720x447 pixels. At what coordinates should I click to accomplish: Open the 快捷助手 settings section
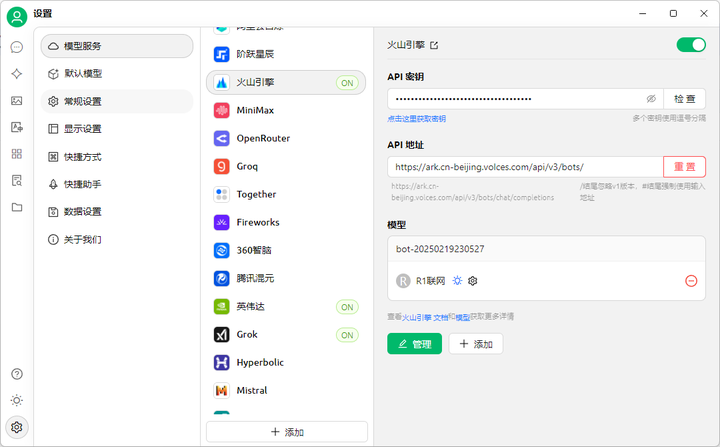click(x=117, y=184)
